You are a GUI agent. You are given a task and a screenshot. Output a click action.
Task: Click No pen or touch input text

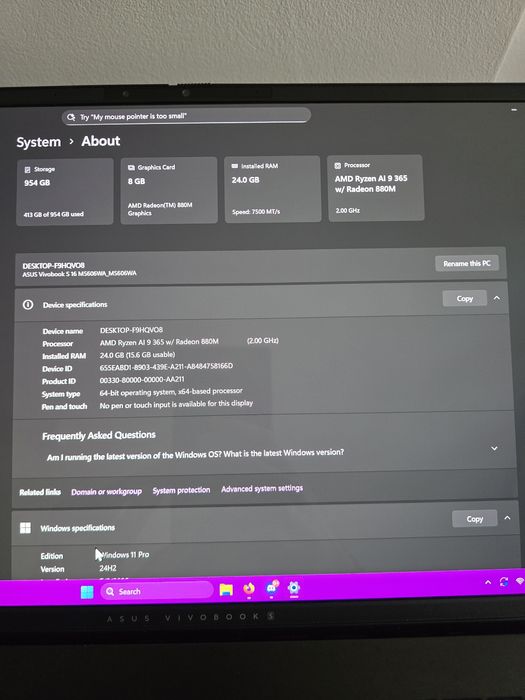click(x=176, y=404)
